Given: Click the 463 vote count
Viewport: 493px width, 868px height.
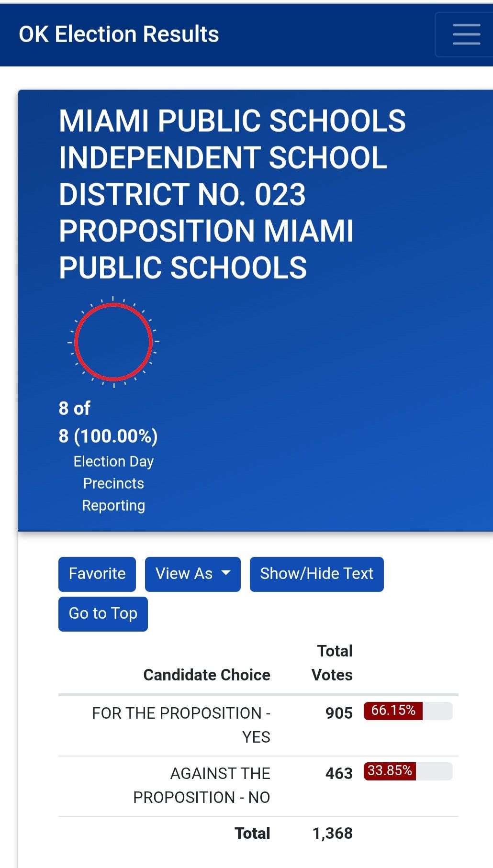Looking at the screenshot, I should [x=339, y=773].
